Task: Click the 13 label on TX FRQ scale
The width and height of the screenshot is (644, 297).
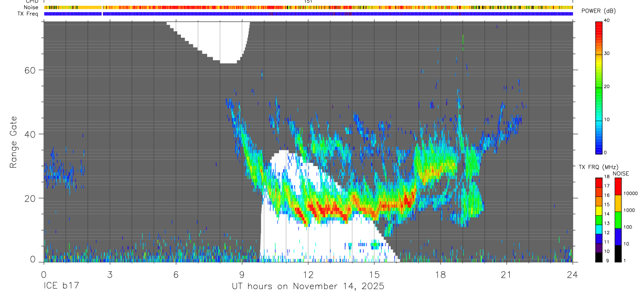Action: click(607, 223)
